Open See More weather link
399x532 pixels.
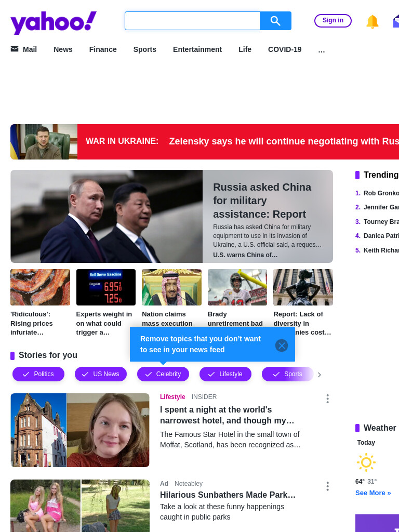(x=373, y=493)
